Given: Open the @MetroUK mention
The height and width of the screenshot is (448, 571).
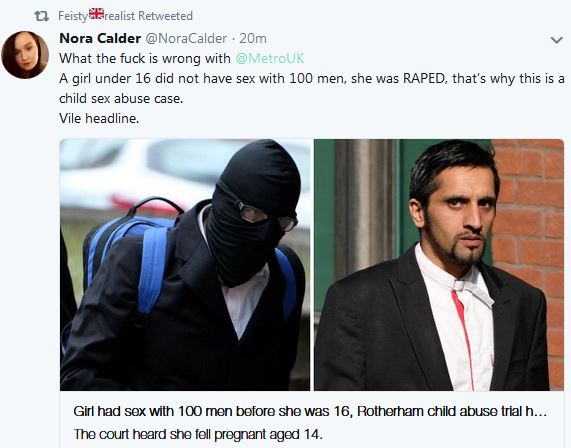Looking at the screenshot, I should click(269, 58).
